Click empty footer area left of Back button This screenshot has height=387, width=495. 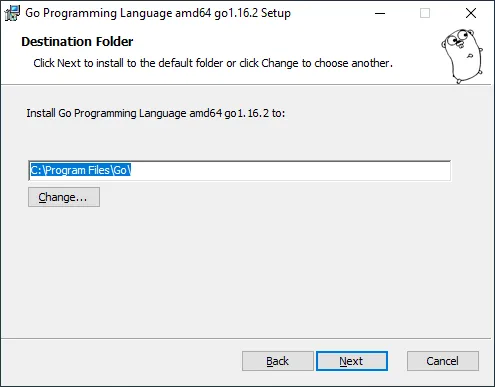click(122, 361)
